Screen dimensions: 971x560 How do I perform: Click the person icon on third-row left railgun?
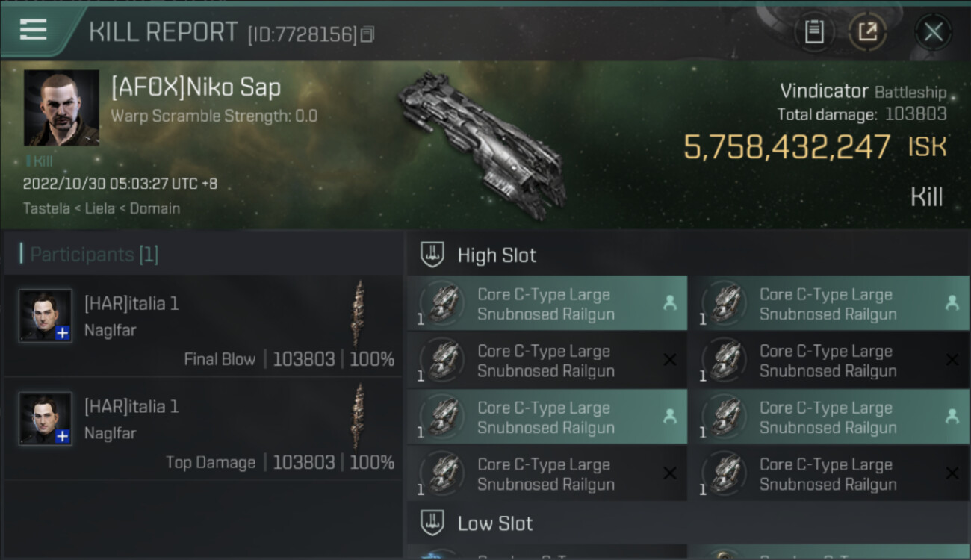point(669,417)
